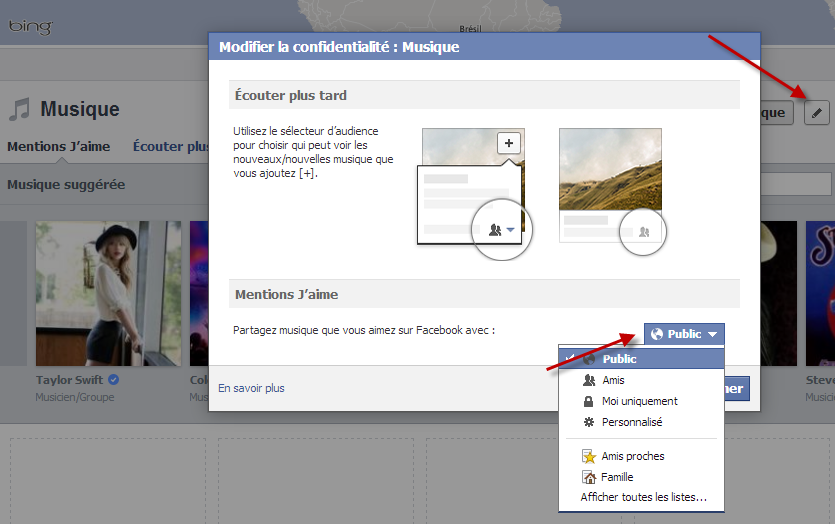The height and width of the screenshot is (524, 835).
Task: Click the music note icon beside Musique
Action: (19, 109)
